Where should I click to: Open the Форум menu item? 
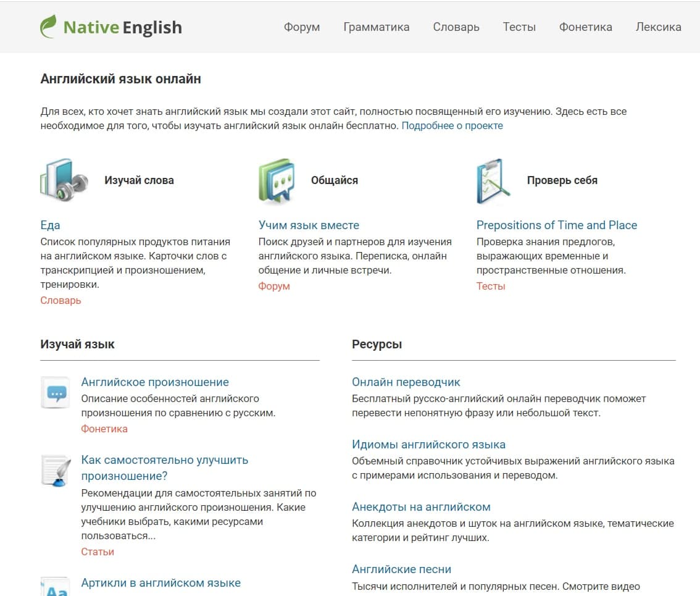[302, 27]
